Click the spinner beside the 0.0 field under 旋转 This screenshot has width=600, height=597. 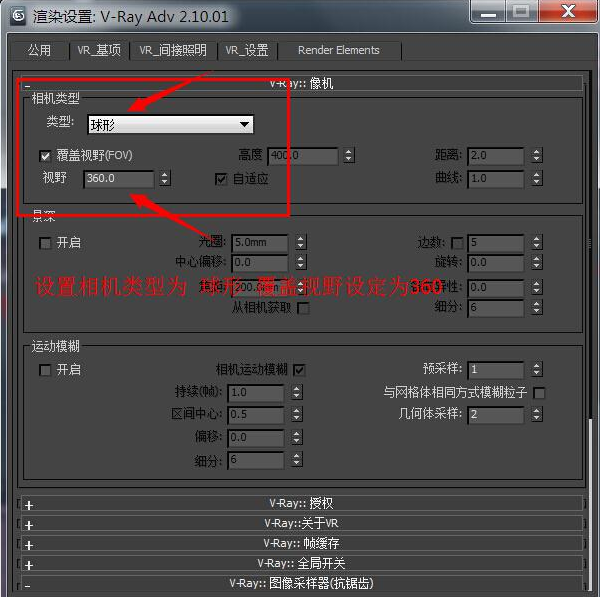coord(537,287)
